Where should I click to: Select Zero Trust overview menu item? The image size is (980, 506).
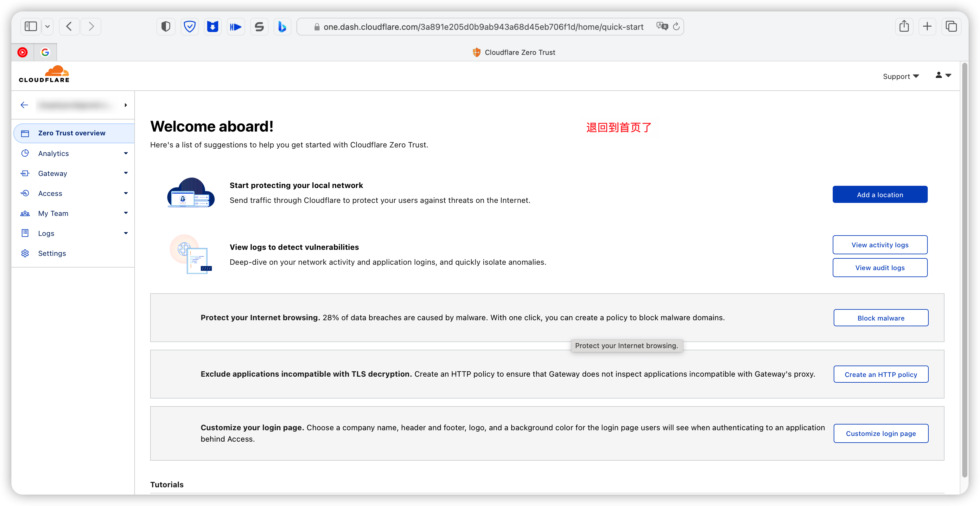(72, 133)
